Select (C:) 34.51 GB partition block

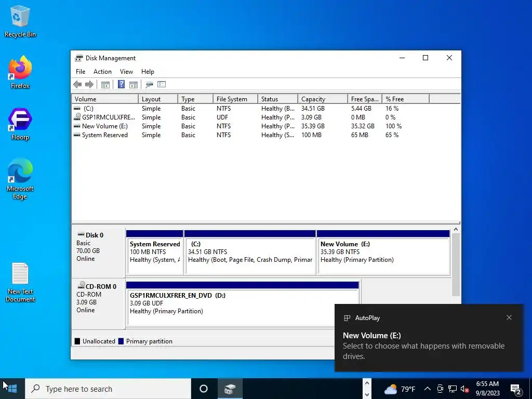[250, 252]
